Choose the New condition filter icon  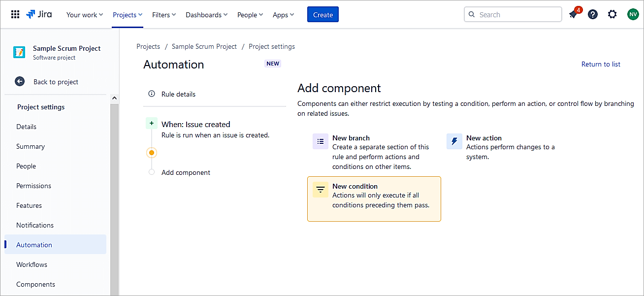click(x=321, y=190)
